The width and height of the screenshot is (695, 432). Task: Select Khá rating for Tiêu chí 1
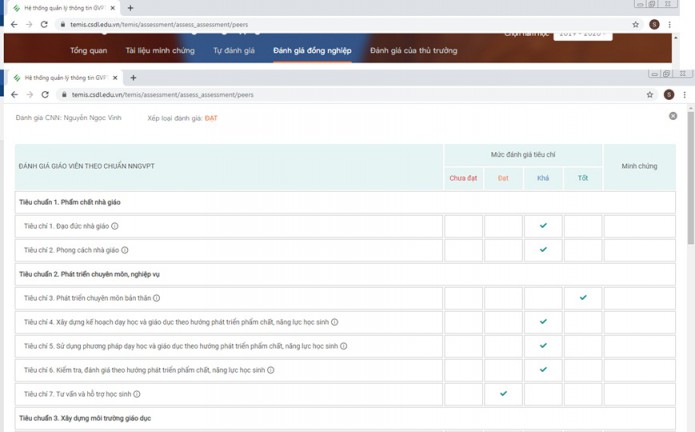(x=543, y=226)
